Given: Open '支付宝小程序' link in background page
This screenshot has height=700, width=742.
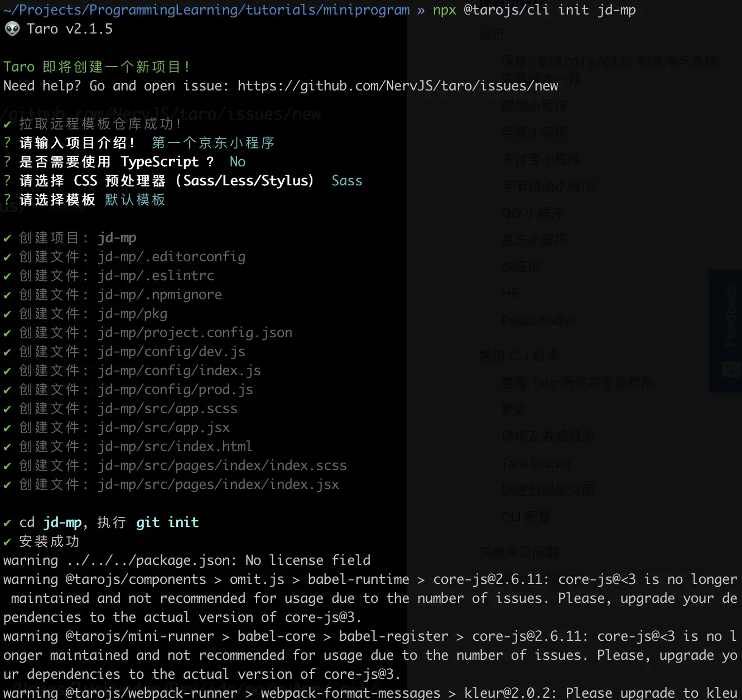Looking at the screenshot, I should click(x=541, y=160).
